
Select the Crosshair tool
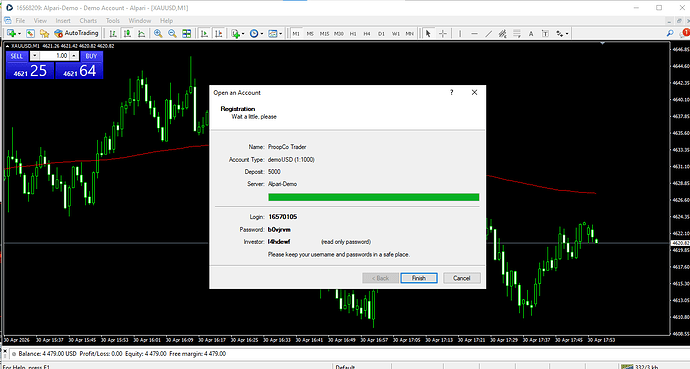point(443,33)
